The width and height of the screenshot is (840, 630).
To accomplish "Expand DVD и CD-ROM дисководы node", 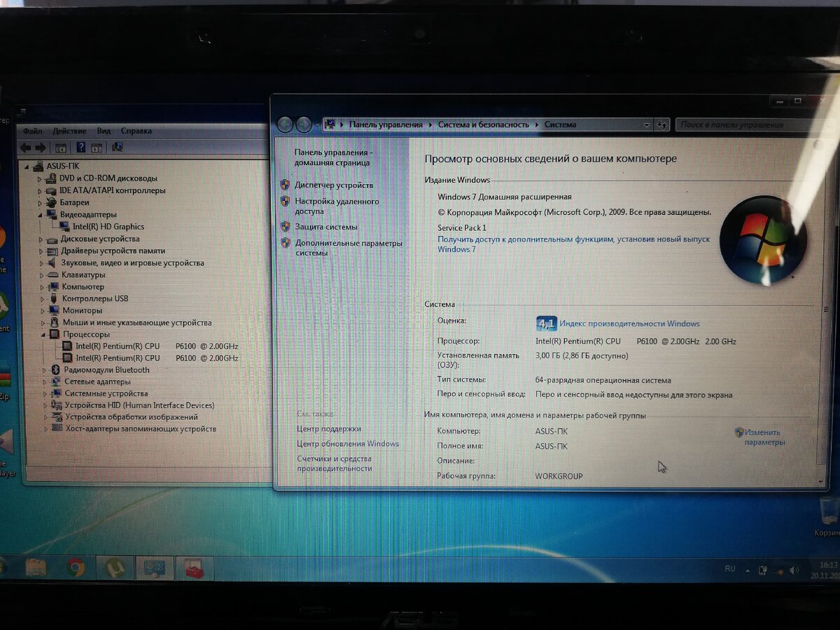I will pyautogui.click(x=40, y=179).
